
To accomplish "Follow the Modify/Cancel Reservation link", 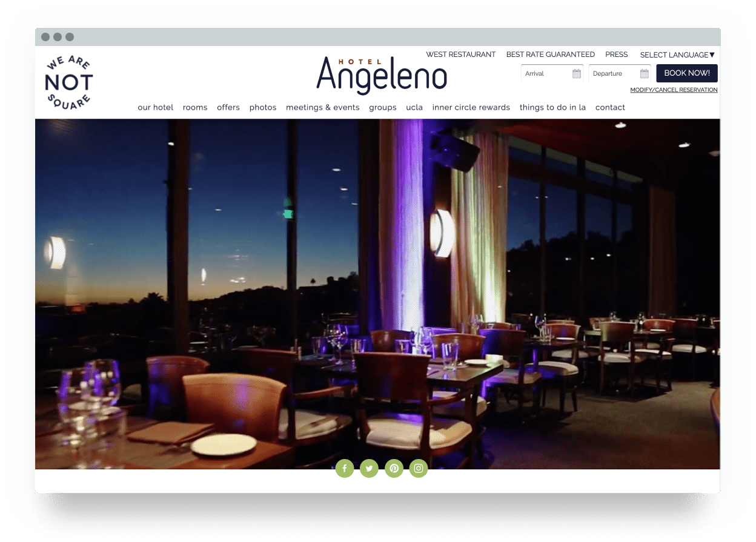I will click(674, 90).
